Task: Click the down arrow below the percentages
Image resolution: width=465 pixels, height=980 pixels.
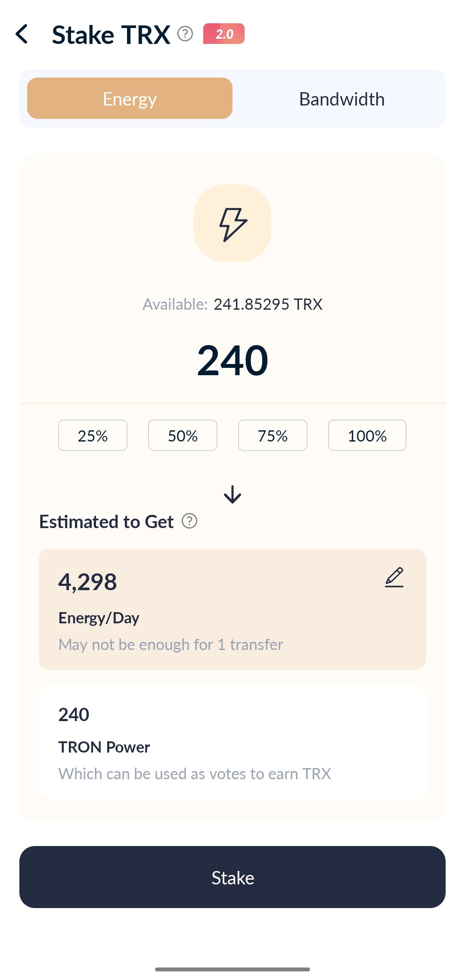Action: click(232, 495)
